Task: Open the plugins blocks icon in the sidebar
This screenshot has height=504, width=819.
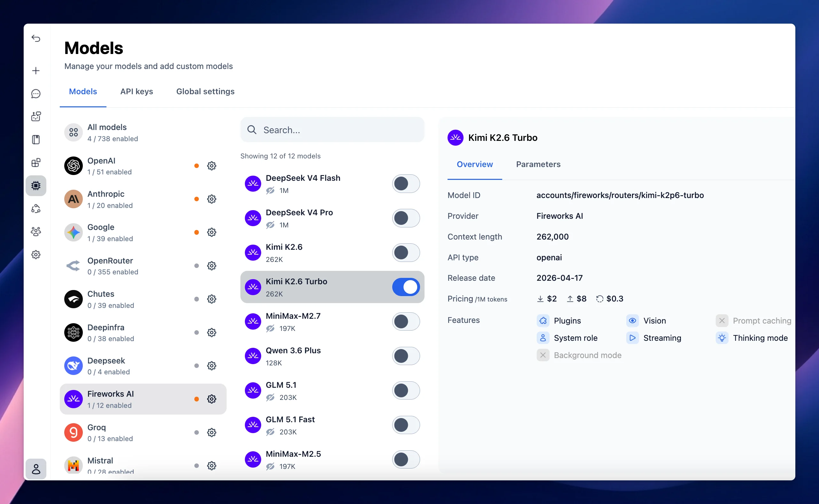Action: [36, 162]
